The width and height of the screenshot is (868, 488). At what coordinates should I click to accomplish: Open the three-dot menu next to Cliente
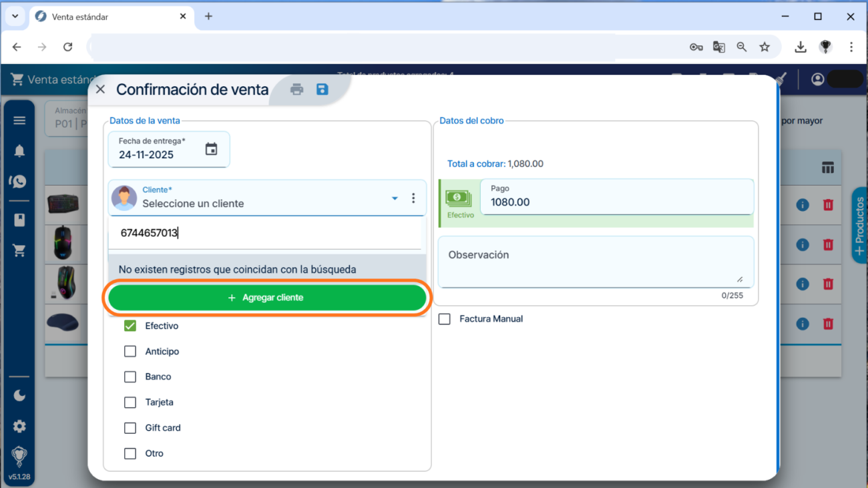(x=413, y=198)
